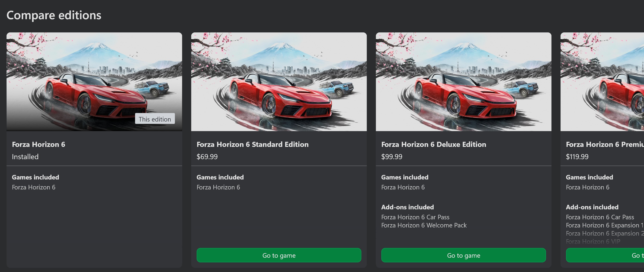Click the partially visible Premium Edition Go button
The height and width of the screenshot is (272, 644).
click(x=605, y=255)
